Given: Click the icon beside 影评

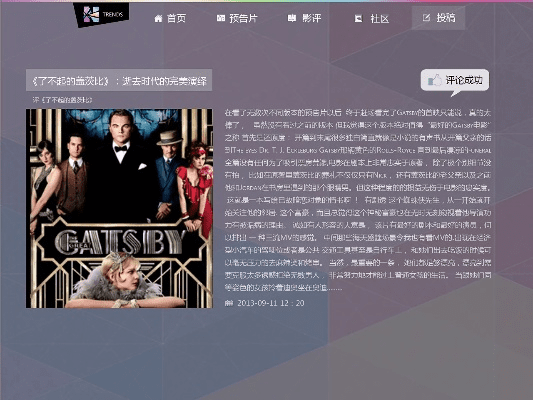Looking at the screenshot, I should click(x=292, y=18).
